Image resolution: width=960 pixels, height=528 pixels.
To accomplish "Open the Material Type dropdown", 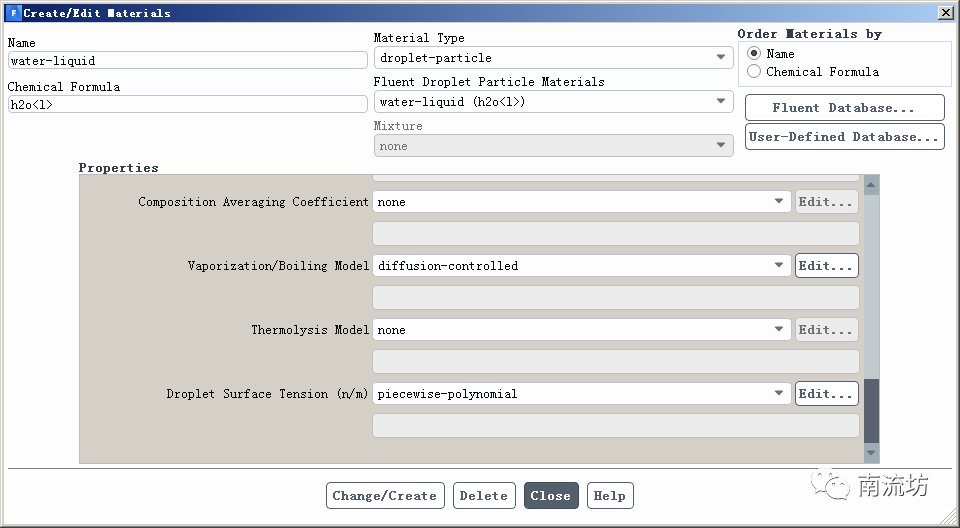I will pyautogui.click(x=553, y=58).
